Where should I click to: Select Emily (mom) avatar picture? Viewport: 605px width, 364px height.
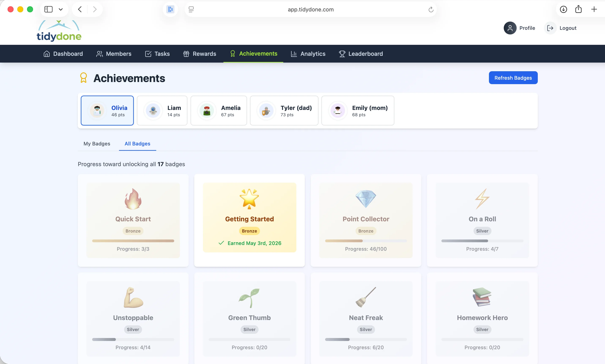pyautogui.click(x=338, y=111)
